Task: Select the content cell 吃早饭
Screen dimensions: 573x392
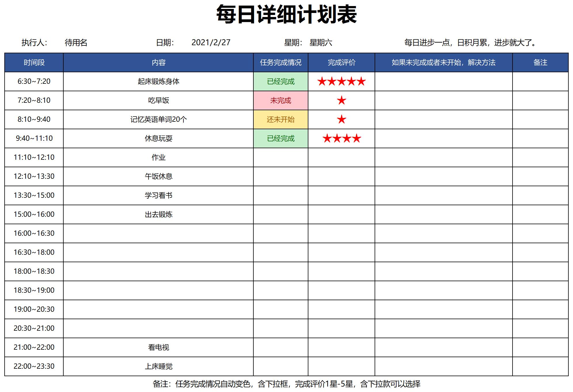Action: coord(158,100)
